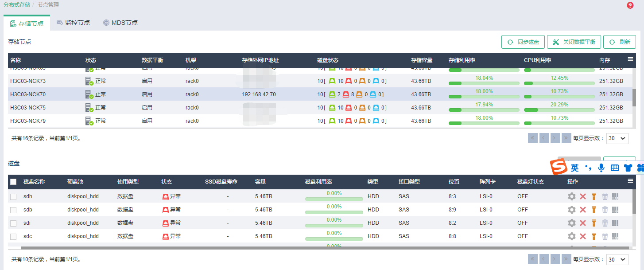
Task: Open column menu in storage node table header
Action: [630, 59]
